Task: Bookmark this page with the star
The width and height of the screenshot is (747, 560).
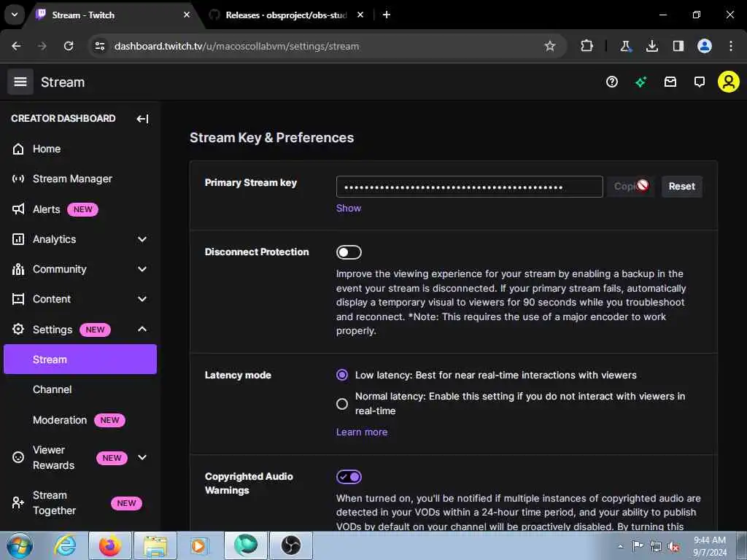Action: tap(550, 46)
